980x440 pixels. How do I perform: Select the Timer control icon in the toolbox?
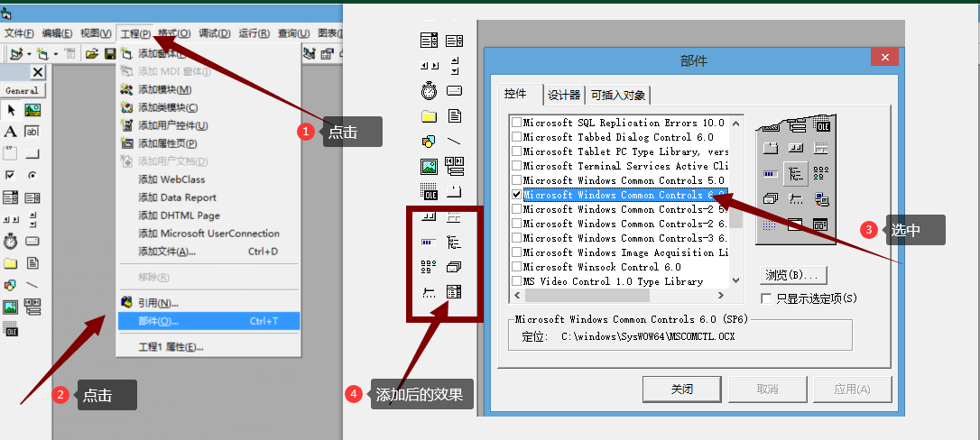click(11, 240)
